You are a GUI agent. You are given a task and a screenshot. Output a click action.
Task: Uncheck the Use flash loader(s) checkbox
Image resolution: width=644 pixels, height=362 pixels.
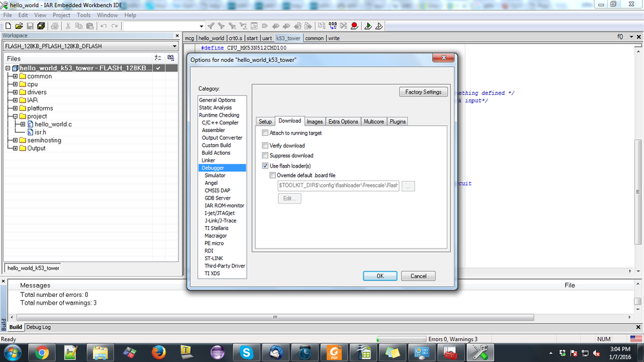tap(265, 166)
